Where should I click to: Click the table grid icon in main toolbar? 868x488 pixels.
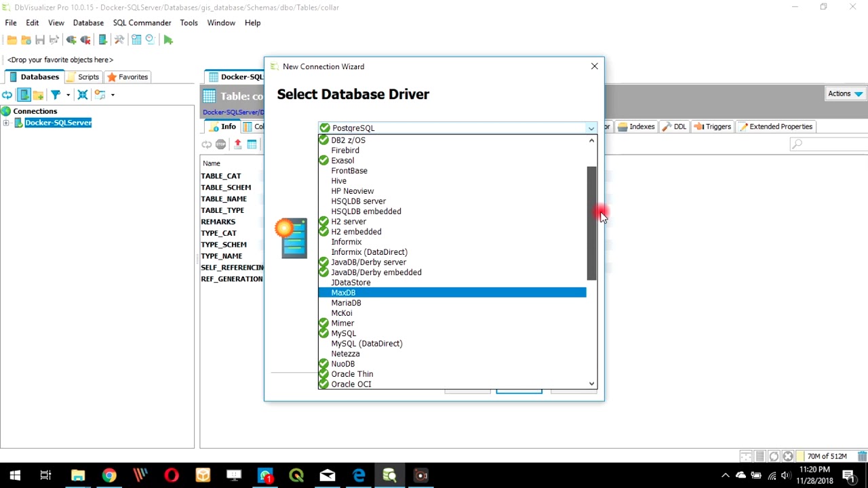pyautogui.click(x=136, y=40)
